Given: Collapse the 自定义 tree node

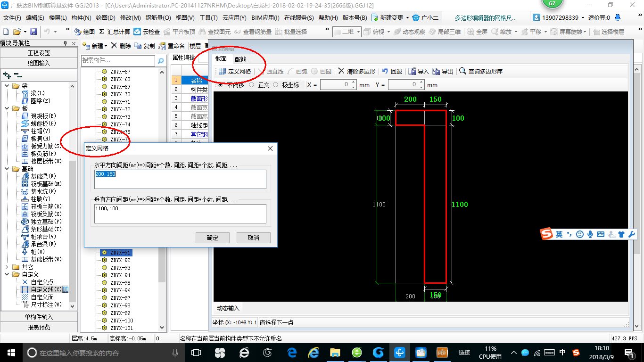Looking at the screenshot, I should point(7,274).
